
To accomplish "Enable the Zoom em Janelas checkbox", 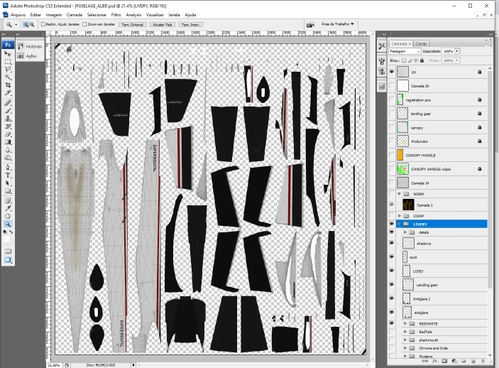I will click(x=85, y=24).
